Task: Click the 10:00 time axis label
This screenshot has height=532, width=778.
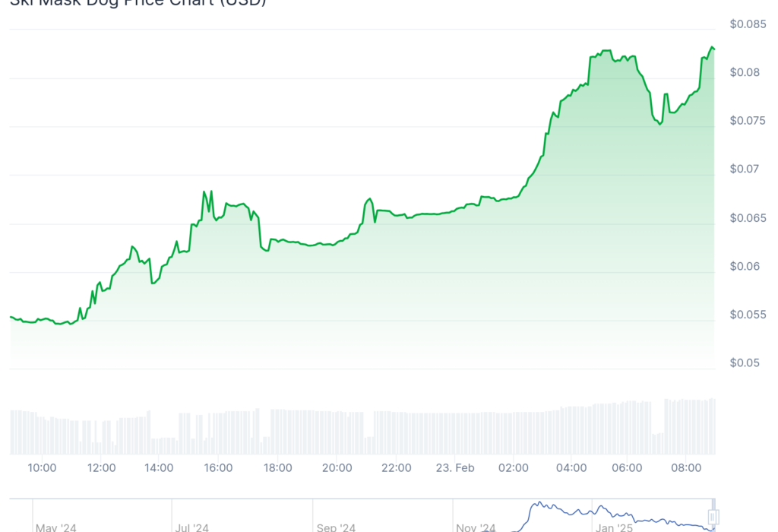Action: click(x=43, y=468)
